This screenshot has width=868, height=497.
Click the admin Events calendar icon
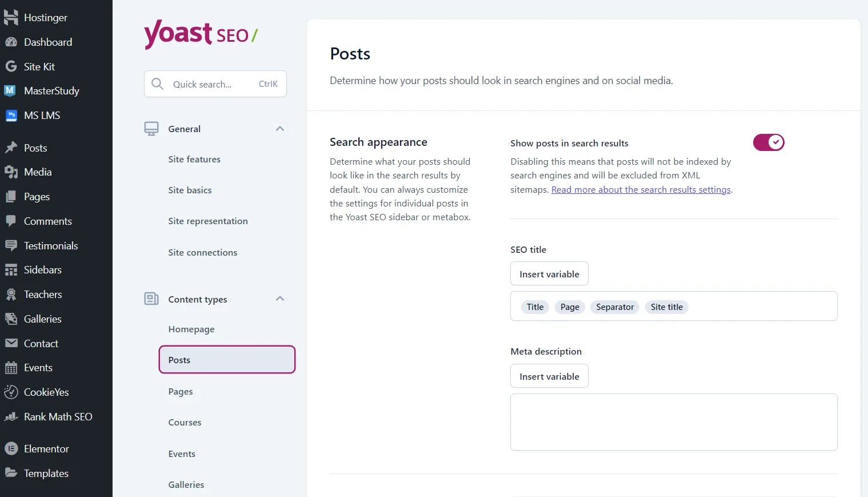(11, 368)
